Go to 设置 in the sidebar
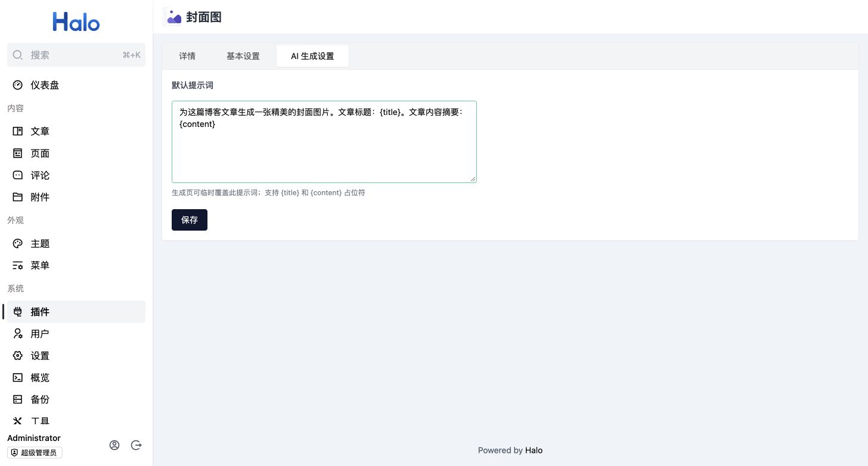Viewport: 868px width, 466px height. click(x=76, y=356)
